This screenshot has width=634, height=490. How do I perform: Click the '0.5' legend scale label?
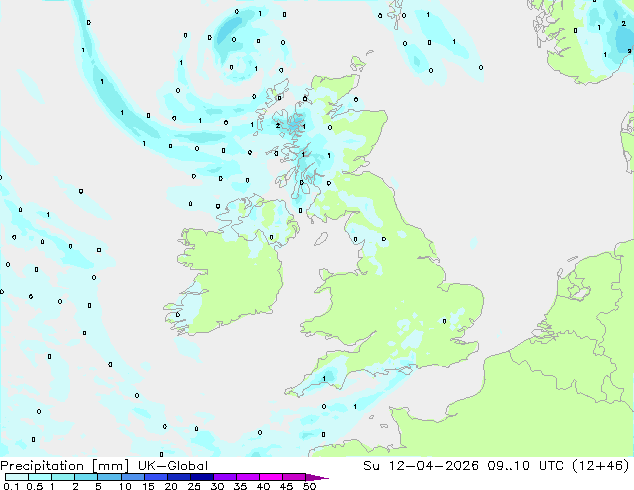point(34,486)
